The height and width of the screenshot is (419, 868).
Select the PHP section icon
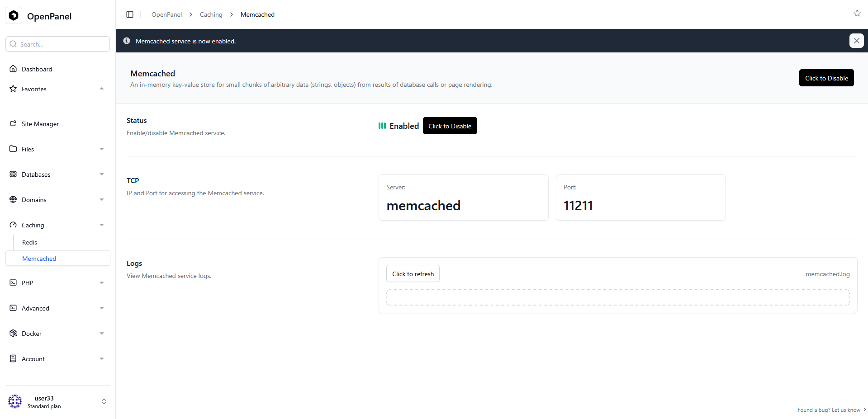coord(14,282)
